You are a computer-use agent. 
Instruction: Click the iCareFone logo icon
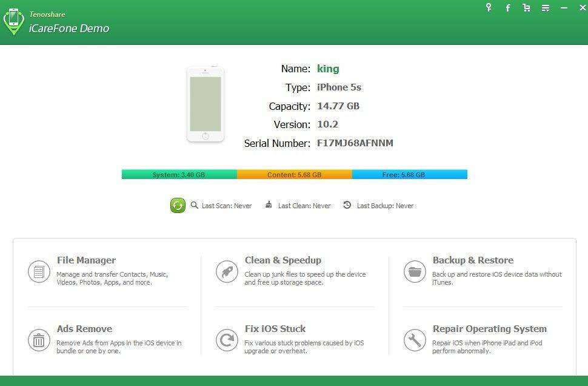pyautogui.click(x=13, y=21)
